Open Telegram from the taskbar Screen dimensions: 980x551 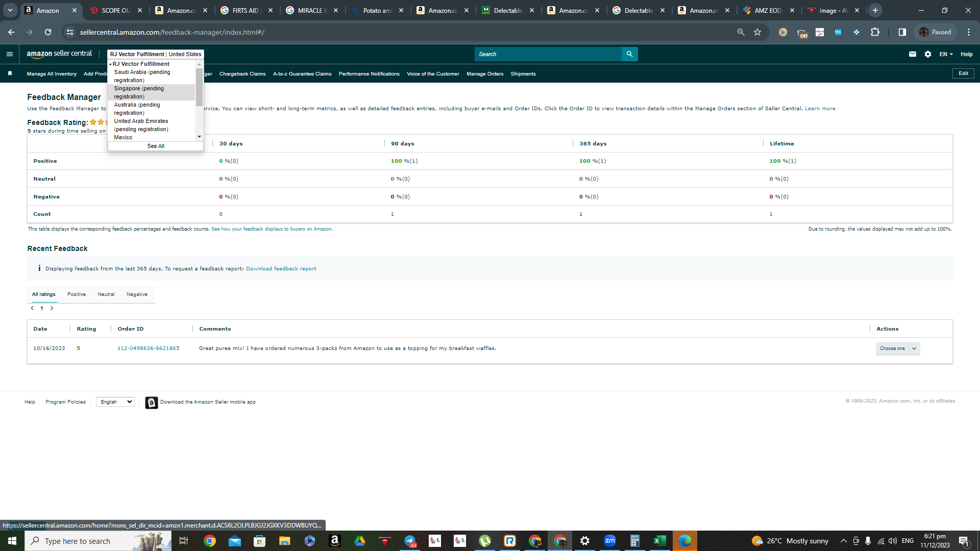410,541
